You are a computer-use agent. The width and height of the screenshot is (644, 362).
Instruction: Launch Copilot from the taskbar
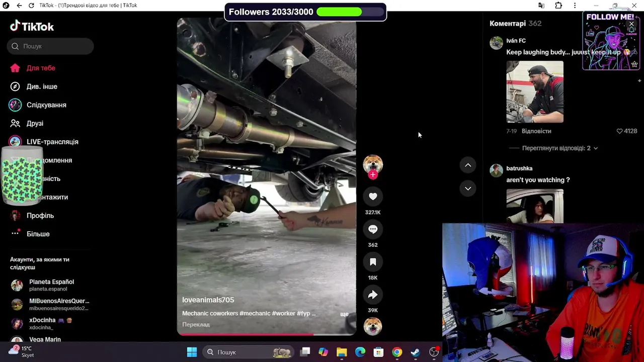[x=323, y=352]
